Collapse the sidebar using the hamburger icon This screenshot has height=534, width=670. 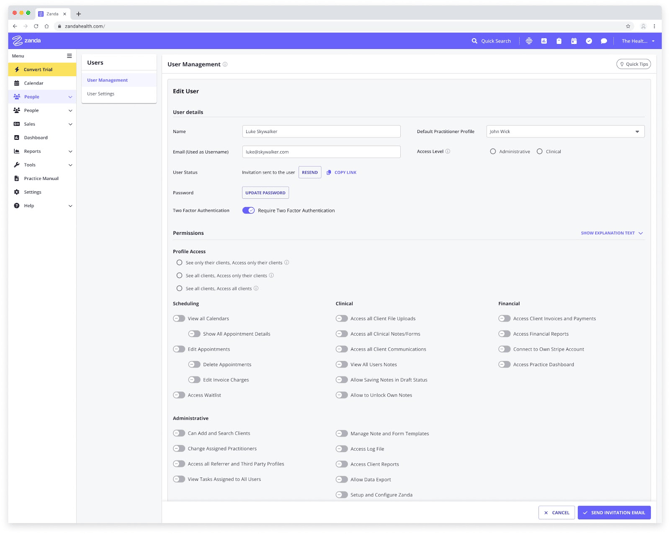pos(69,56)
